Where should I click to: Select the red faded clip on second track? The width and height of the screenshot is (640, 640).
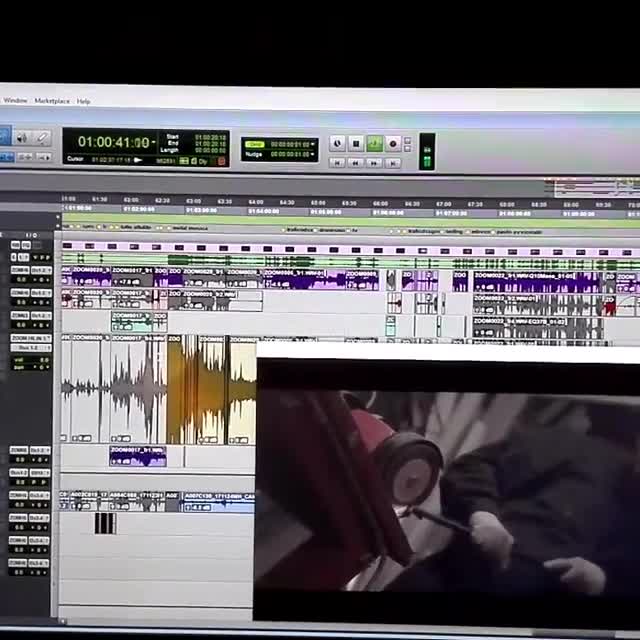click(609, 307)
